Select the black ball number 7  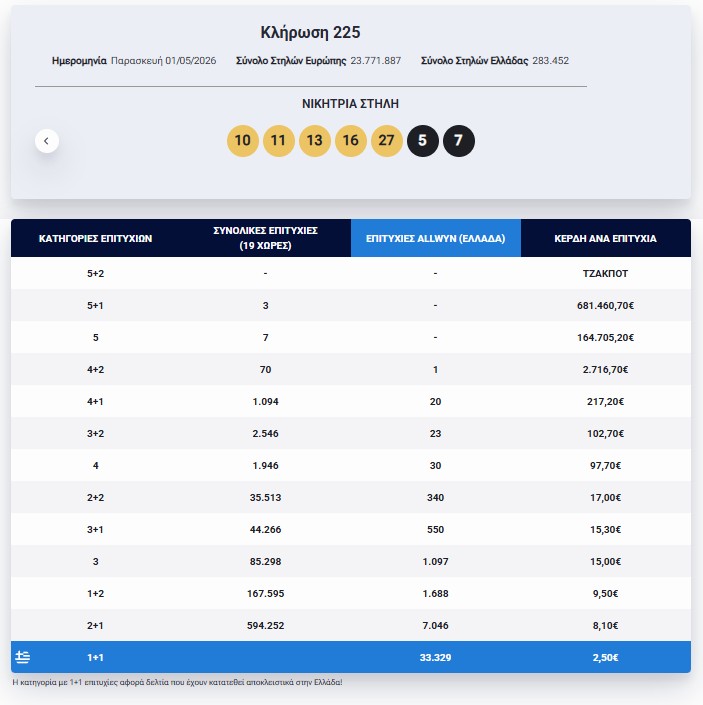(458, 141)
